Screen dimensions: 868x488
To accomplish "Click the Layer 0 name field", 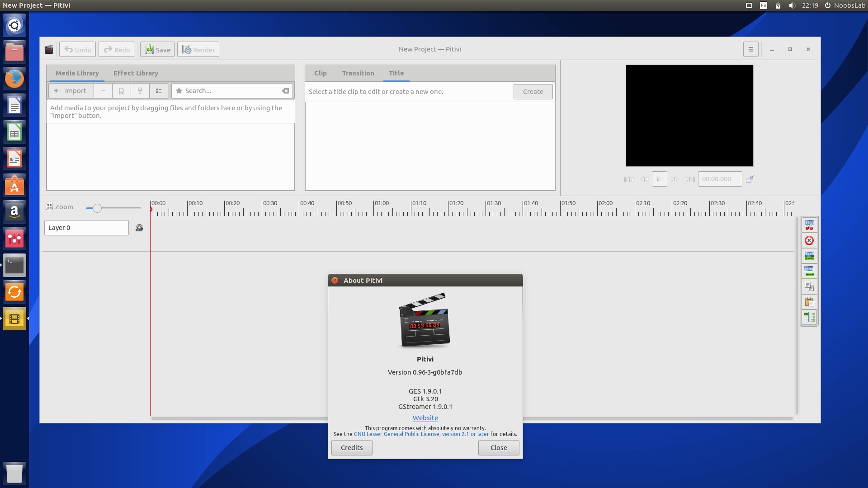I will (x=86, y=228).
